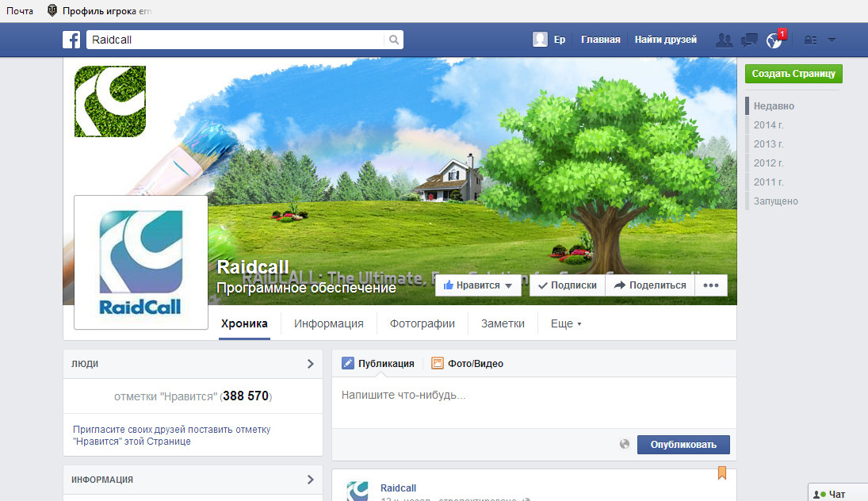The height and width of the screenshot is (501, 868).
Task: Open account menu dropdown arrow
Action: coord(832,40)
